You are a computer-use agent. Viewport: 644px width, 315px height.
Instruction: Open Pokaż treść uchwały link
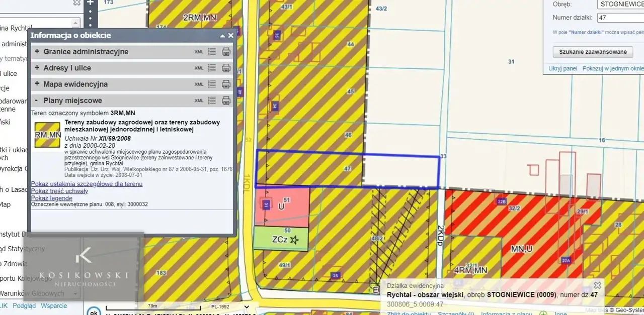pyautogui.click(x=59, y=191)
